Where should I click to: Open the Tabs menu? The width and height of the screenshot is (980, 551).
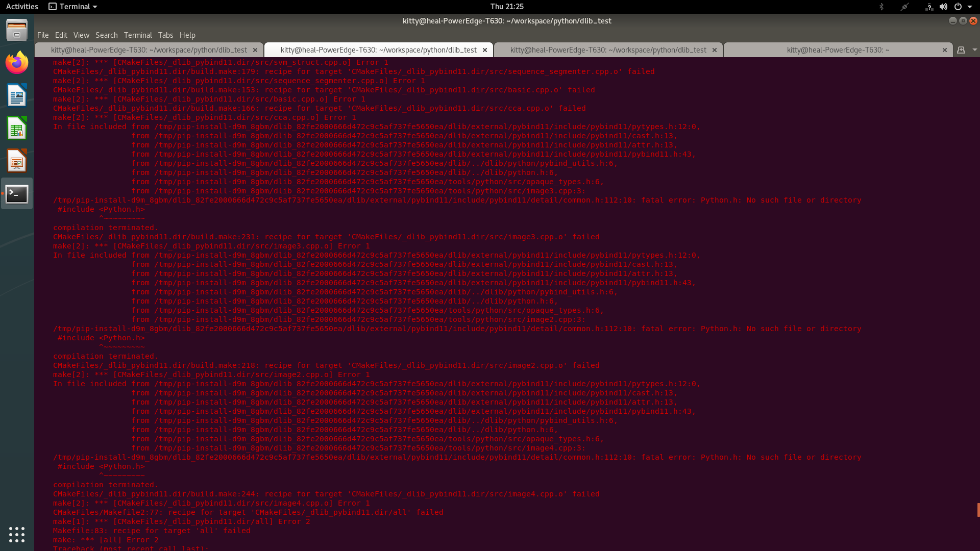click(165, 35)
